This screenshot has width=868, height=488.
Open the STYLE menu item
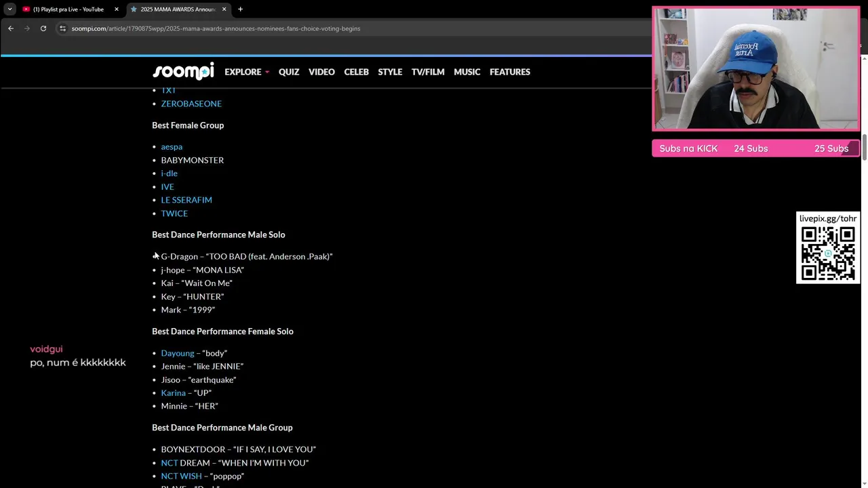pos(390,72)
